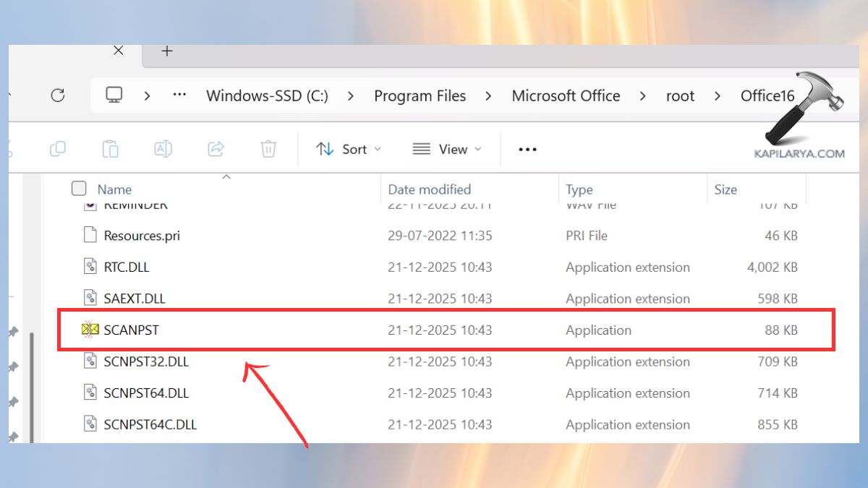Click the Delete trash can icon
Screen dimensions: 868x488
pos(268,149)
